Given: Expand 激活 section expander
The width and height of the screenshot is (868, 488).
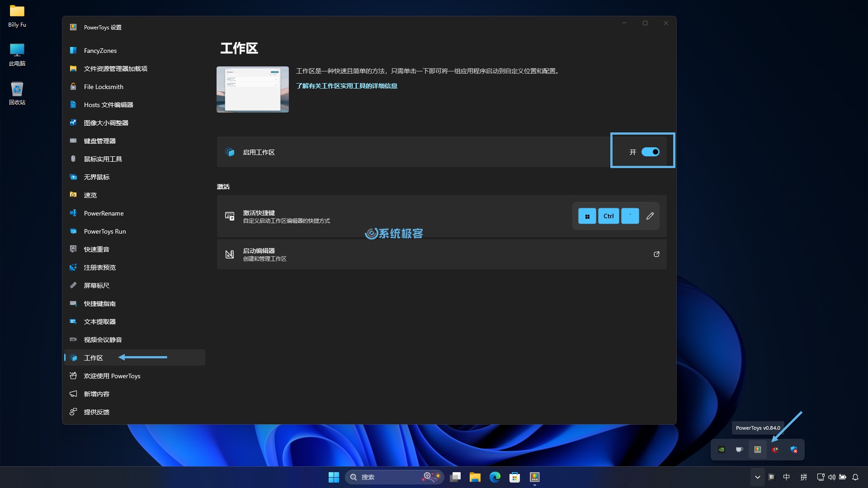Looking at the screenshot, I should [223, 187].
